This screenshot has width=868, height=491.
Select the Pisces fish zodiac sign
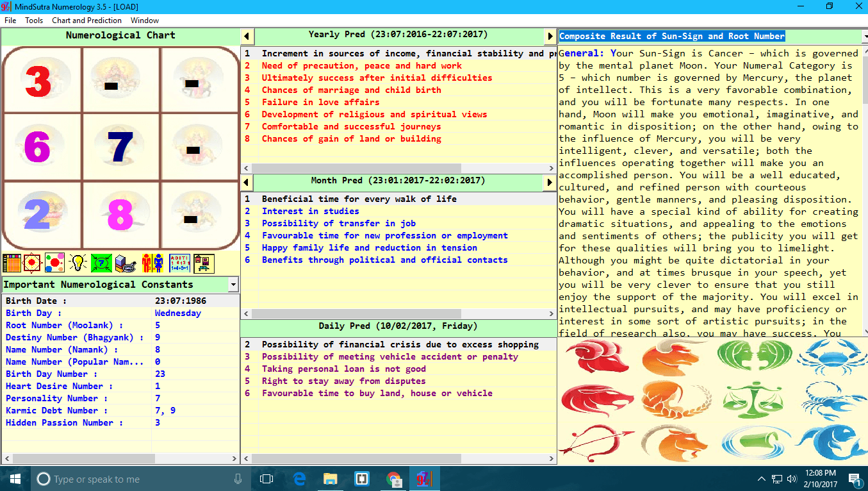(831, 442)
